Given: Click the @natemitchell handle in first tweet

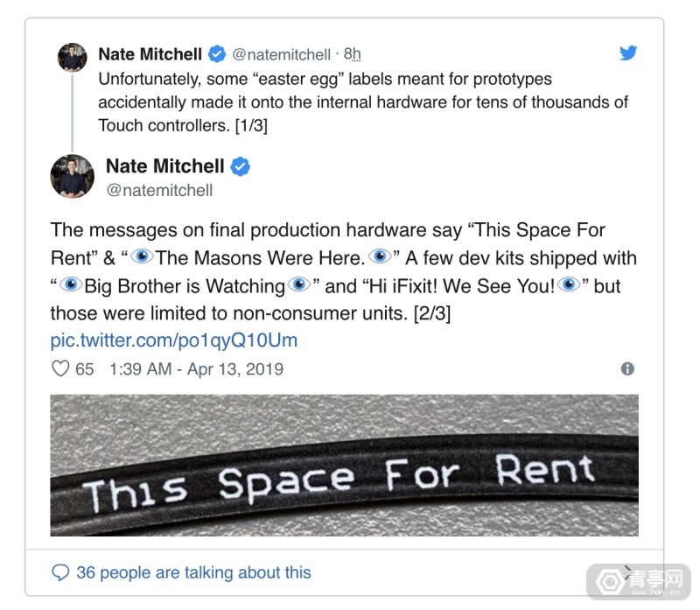Looking at the screenshot, I should pyautogui.click(x=281, y=54).
